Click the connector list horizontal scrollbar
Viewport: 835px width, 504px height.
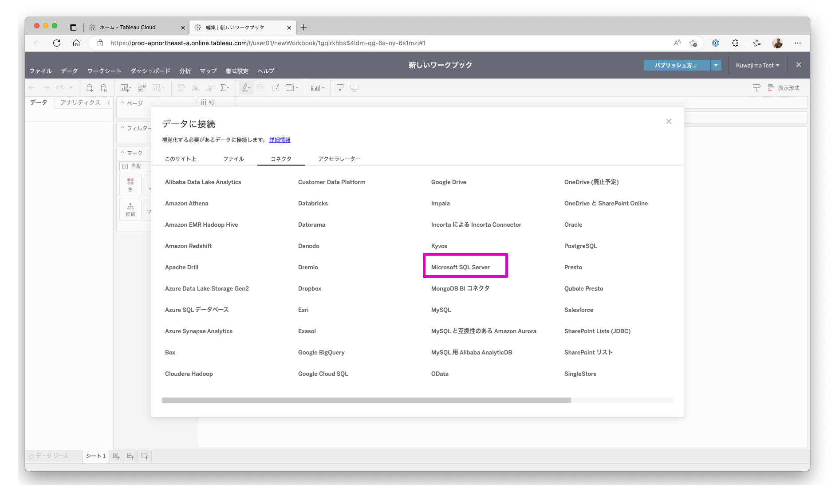tap(366, 400)
